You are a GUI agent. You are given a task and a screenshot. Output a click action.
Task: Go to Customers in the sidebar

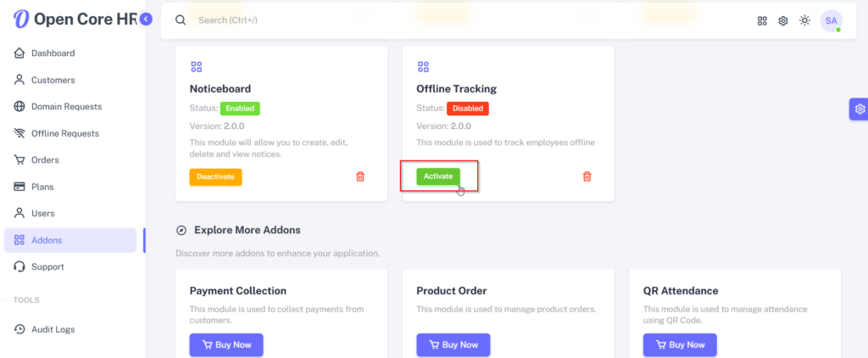click(x=70, y=80)
